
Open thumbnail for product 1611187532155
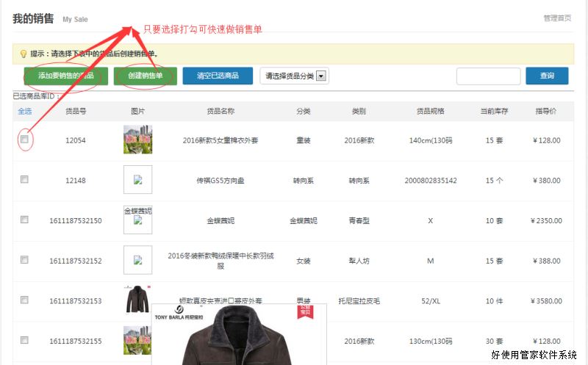pos(137,340)
